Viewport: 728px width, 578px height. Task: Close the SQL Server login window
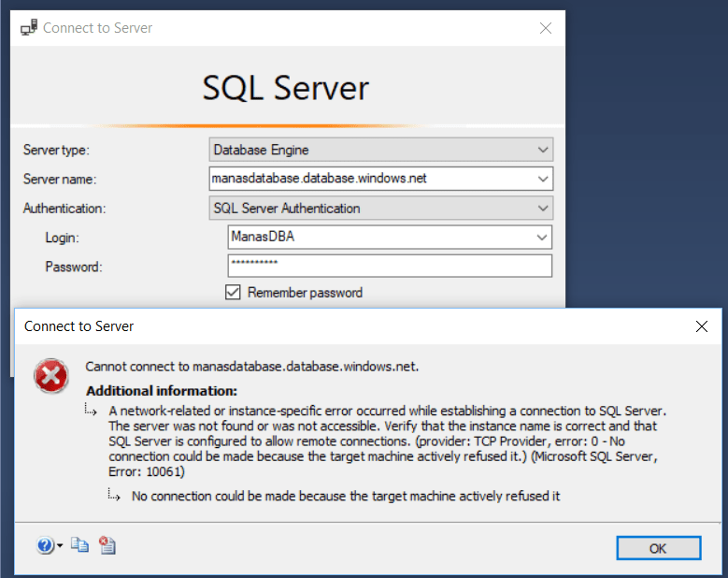click(546, 28)
